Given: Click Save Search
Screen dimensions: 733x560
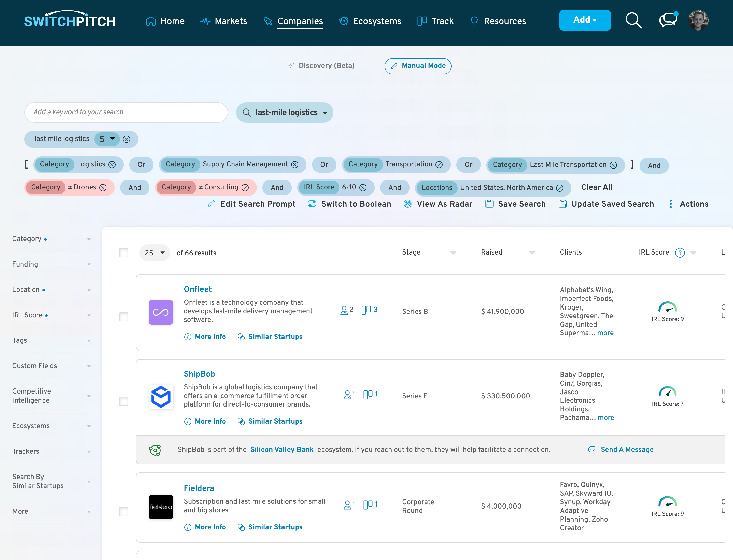Looking at the screenshot, I should coord(515,204).
